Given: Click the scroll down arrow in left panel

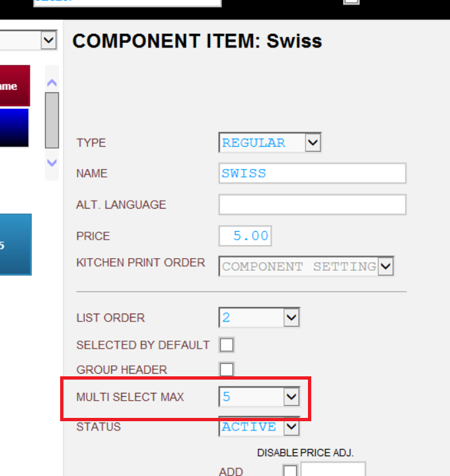Looking at the screenshot, I should pos(52,163).
